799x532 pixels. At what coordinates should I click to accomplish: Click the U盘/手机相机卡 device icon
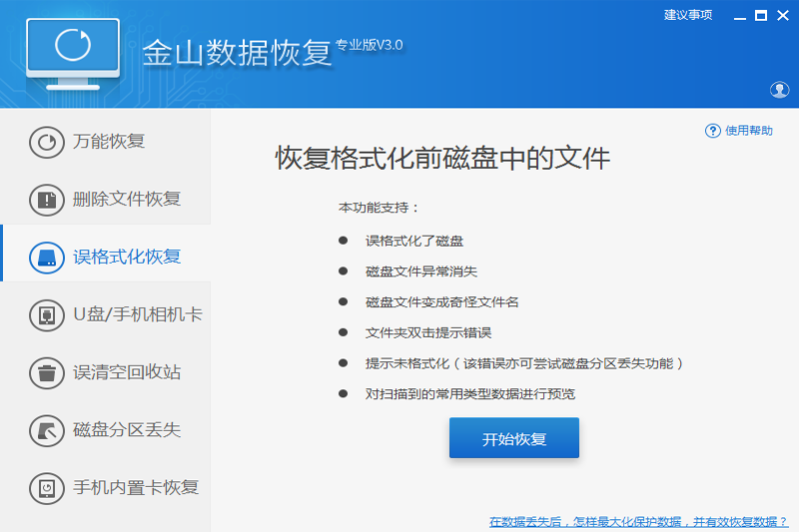click(x=46, y=315)
